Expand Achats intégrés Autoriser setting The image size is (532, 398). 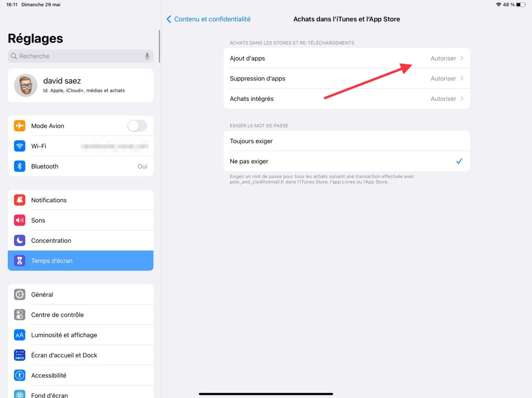pos(447,99)
